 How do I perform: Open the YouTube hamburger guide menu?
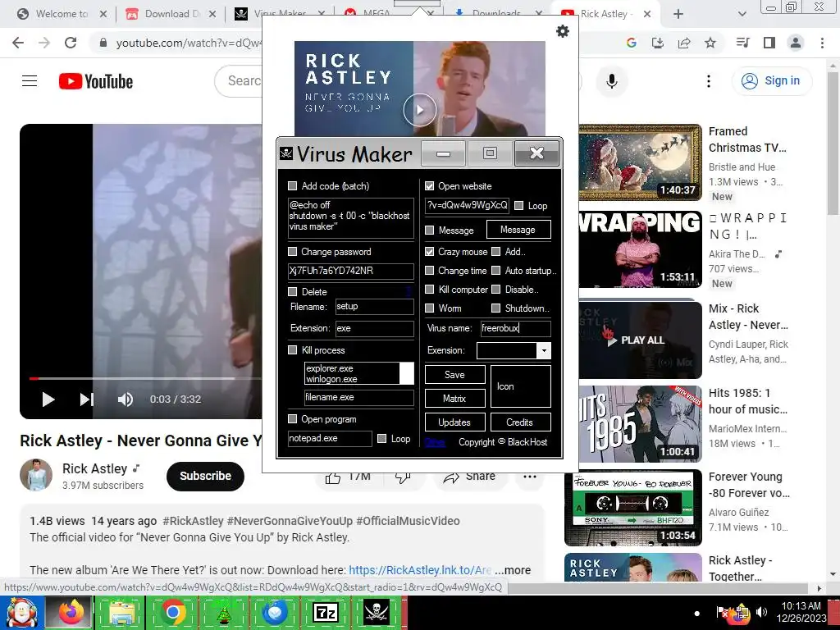30,81
